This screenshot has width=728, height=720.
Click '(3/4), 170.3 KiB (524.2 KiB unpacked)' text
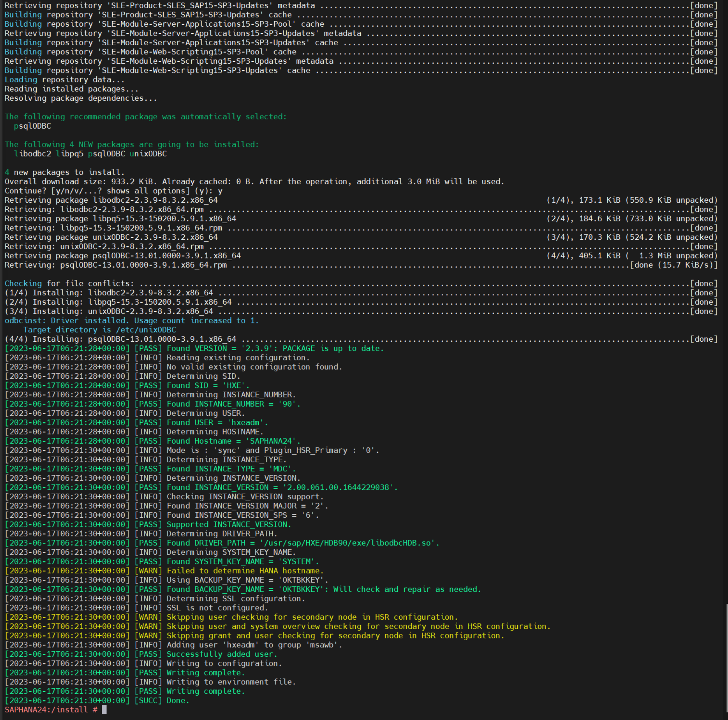[632, 237]
